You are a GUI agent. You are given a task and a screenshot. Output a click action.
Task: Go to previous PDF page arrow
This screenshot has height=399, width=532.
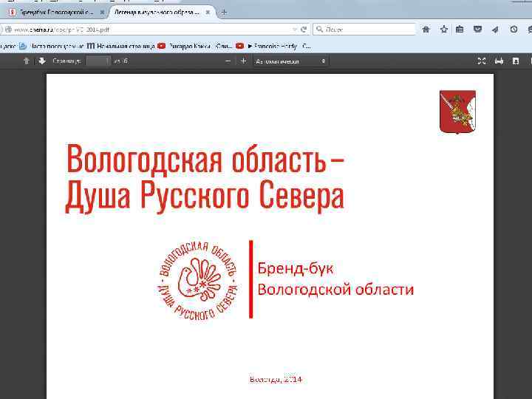[27, 61]
